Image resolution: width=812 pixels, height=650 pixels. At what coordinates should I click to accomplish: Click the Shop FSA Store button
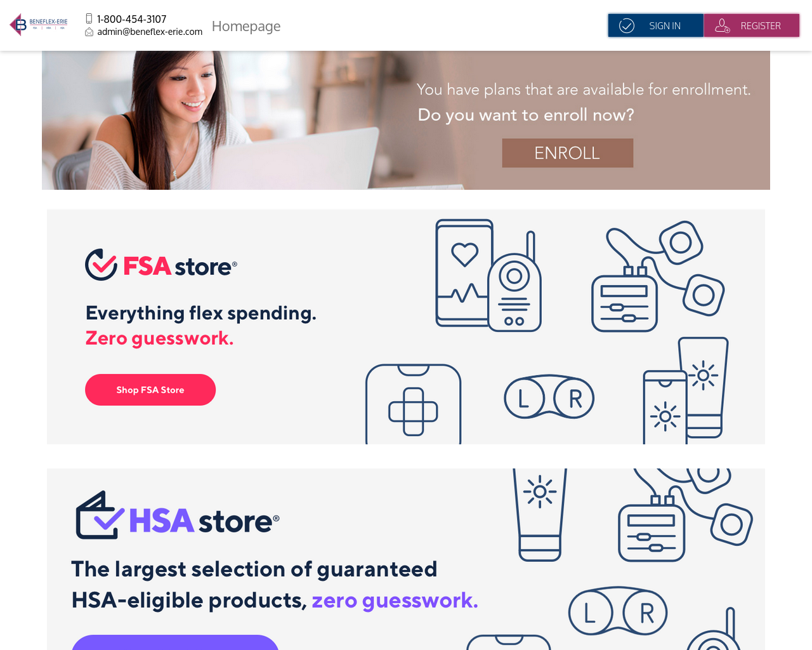[x=150, y=390]
